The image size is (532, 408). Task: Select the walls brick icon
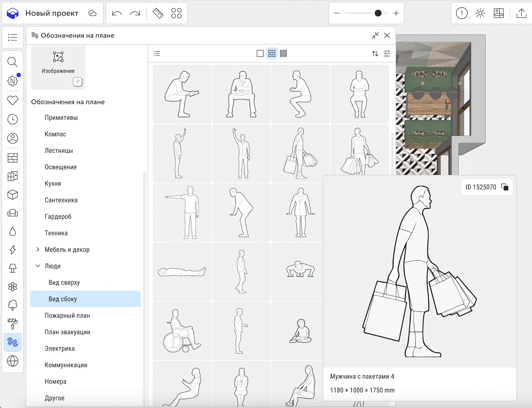click(12, 158)
